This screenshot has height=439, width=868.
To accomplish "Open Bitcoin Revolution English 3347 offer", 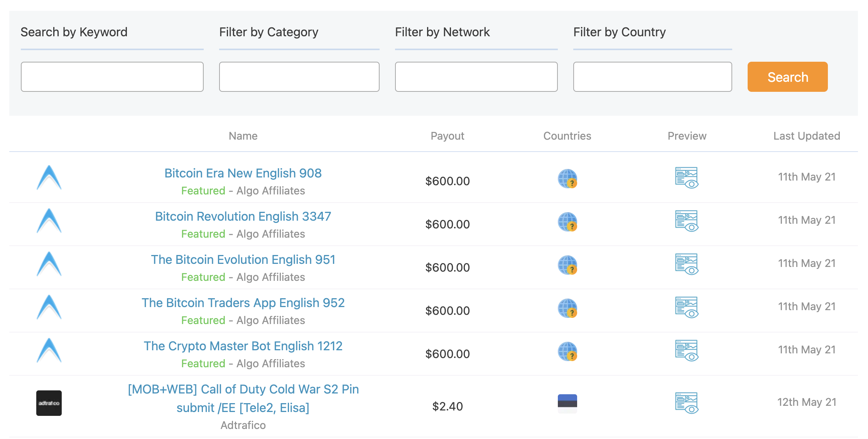I will (x=243, y=216).
